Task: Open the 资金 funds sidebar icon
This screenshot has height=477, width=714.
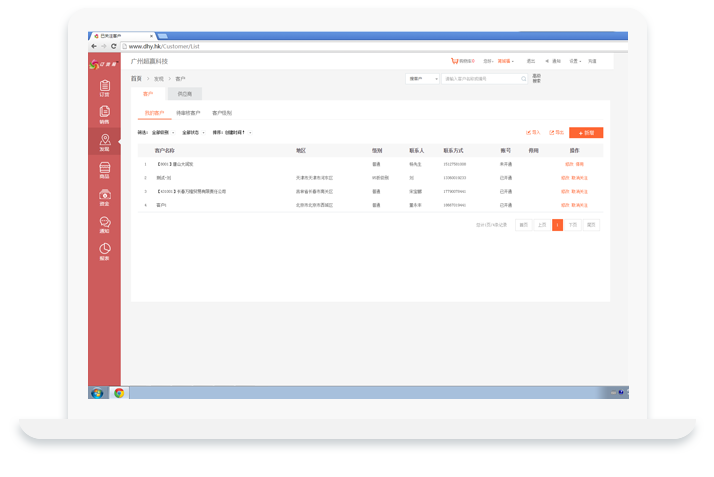Action: [x=104, y=197]
